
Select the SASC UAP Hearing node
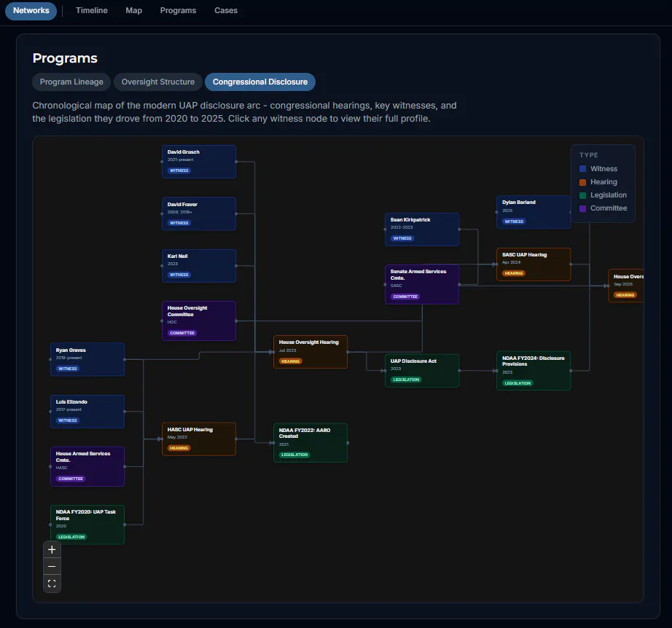[x=534, y=264]
